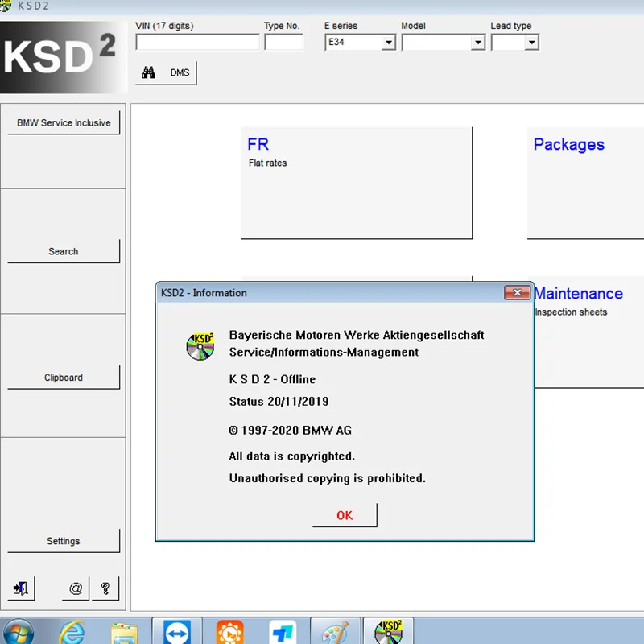
Task: Click the 'Status 20/11/2019' text
Action: tap(279, 402)
